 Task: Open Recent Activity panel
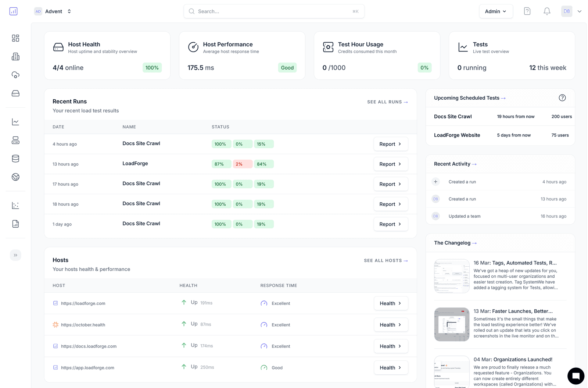click(x=455, y=164)
